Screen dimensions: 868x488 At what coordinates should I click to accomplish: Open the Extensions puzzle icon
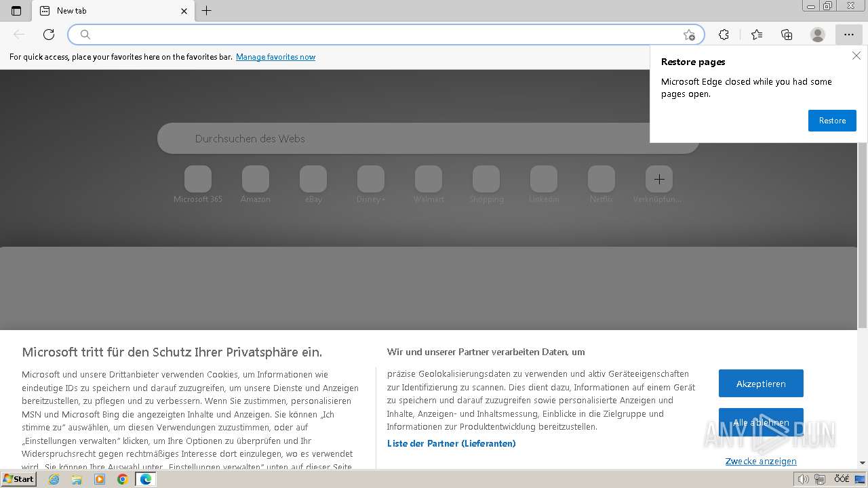pyautogui.click(x=724, y=35)
